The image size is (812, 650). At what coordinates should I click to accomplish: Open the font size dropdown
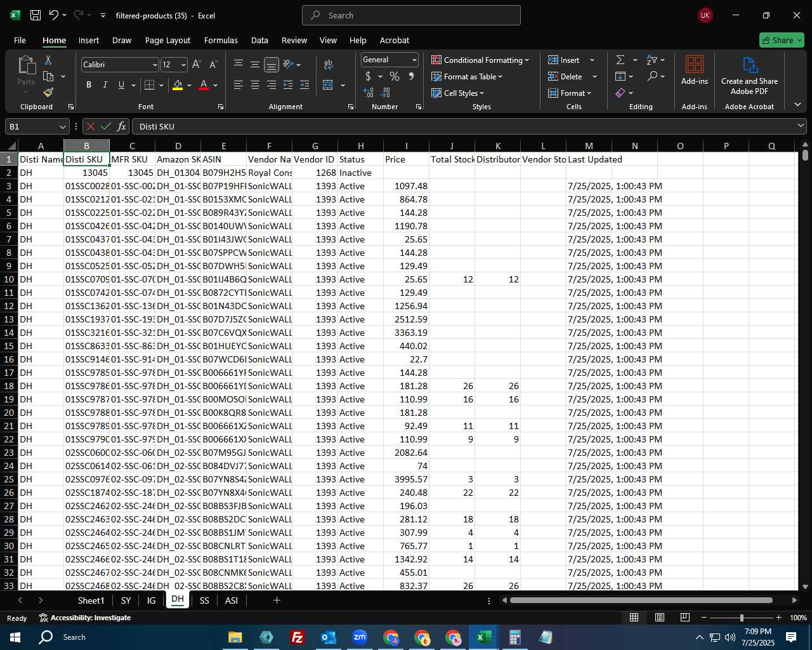tap(183, 65)
